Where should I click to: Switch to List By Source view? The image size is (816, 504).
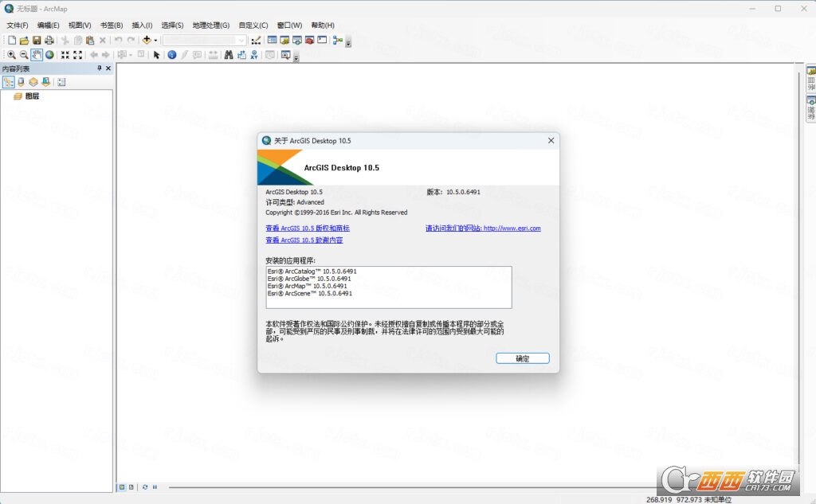(21, 82)
